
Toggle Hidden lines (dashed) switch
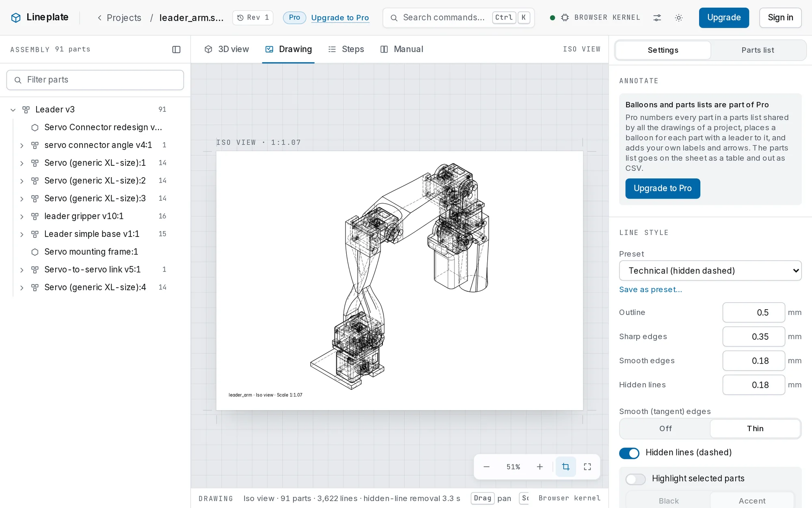point(629,453)
